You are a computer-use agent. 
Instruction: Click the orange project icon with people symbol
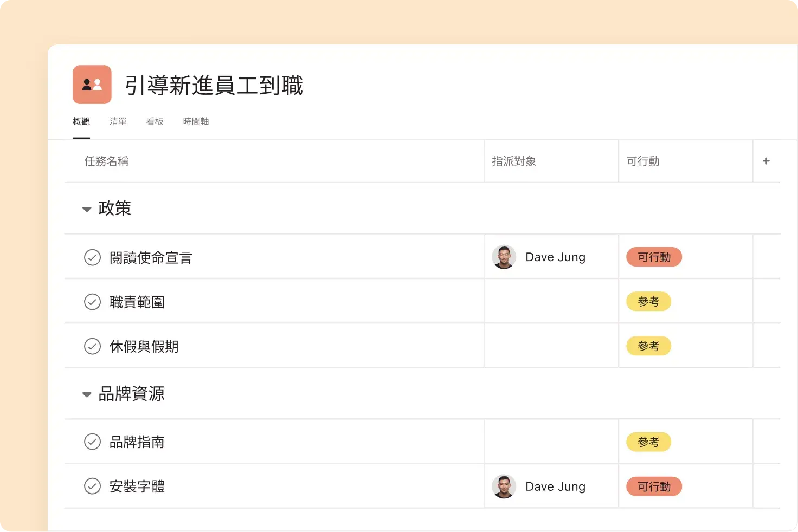click(x=92, y=85)
